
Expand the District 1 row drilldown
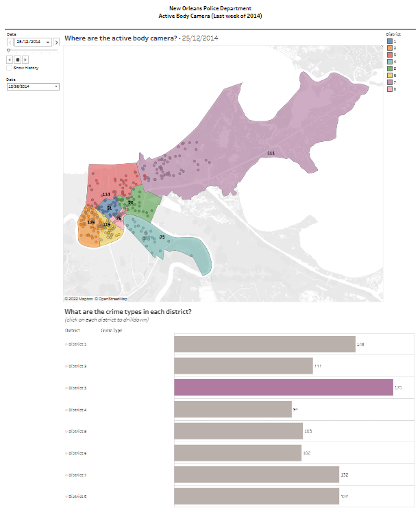pos(66,344)
